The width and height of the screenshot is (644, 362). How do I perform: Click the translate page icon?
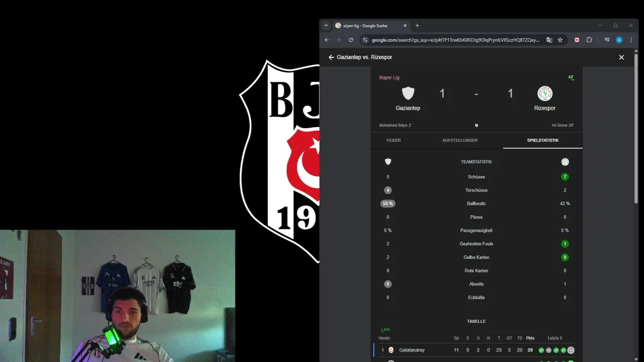coord(549,40)
